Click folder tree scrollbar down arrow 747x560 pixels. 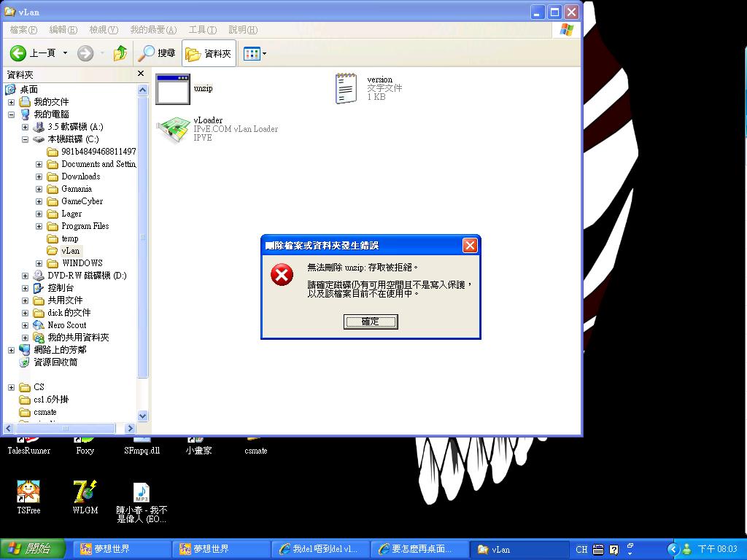tap(142, 416)
